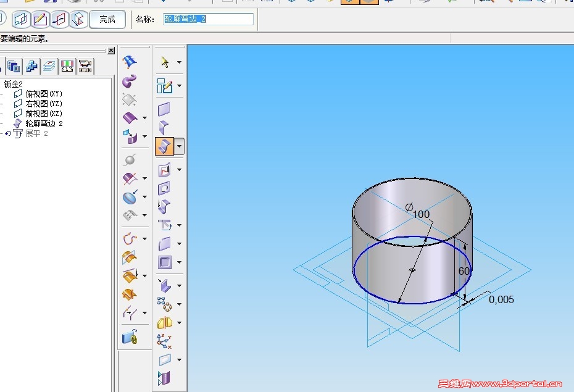
Task: Click the Side step icon in ribbon
Action: point(59,19)
